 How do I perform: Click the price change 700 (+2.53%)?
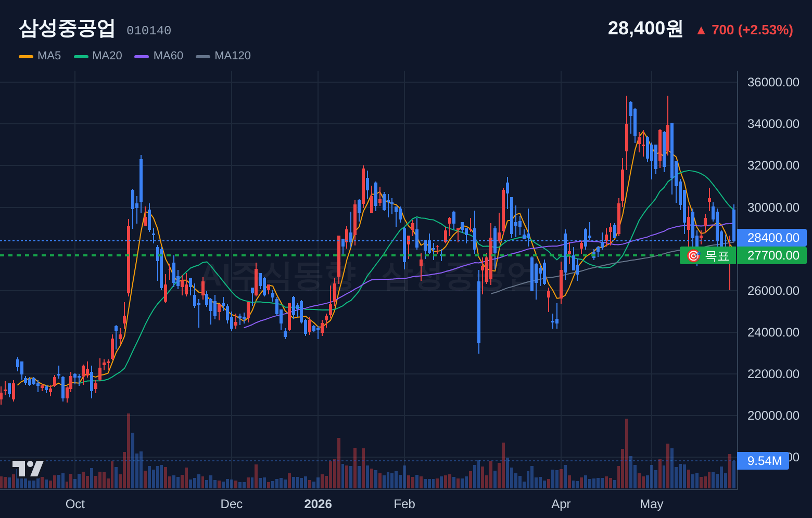752,30
